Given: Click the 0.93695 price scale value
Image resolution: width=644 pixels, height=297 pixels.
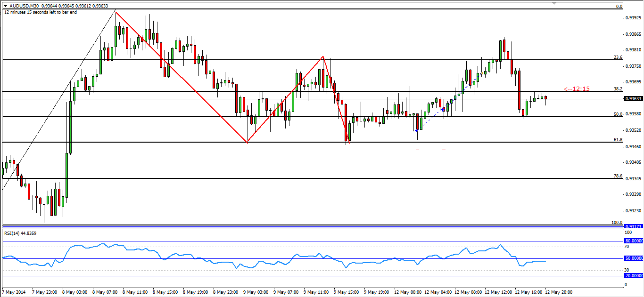Looking at the screenshot, I should pyautogui.click(x=633, y=81).
